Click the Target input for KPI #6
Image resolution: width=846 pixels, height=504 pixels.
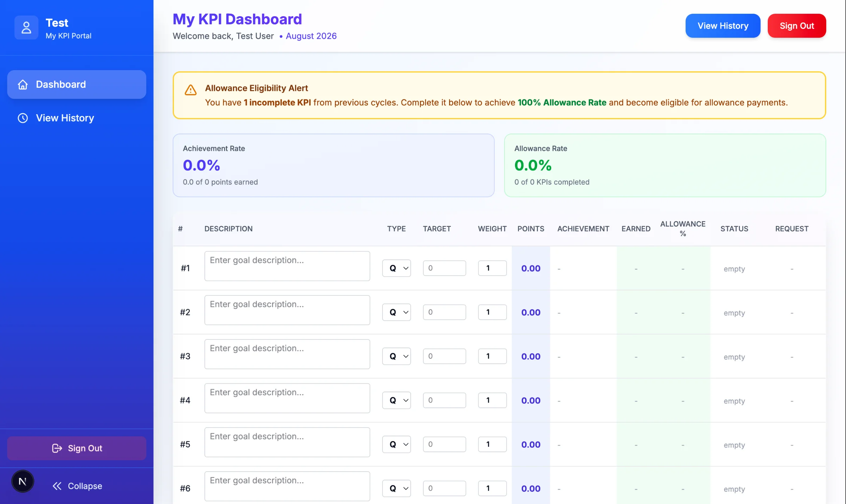click(x=445, y=488)
